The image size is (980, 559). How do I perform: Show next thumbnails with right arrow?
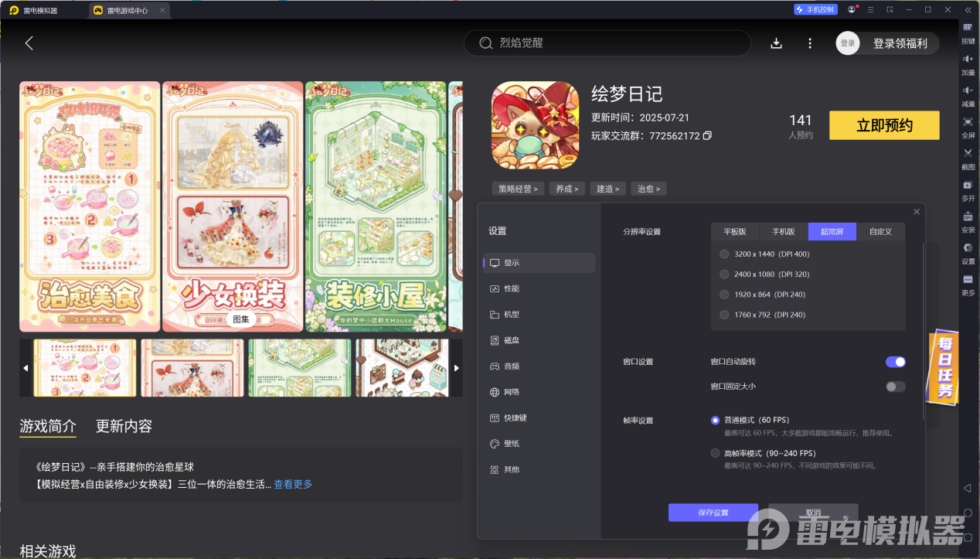click(x=456, y=368)
